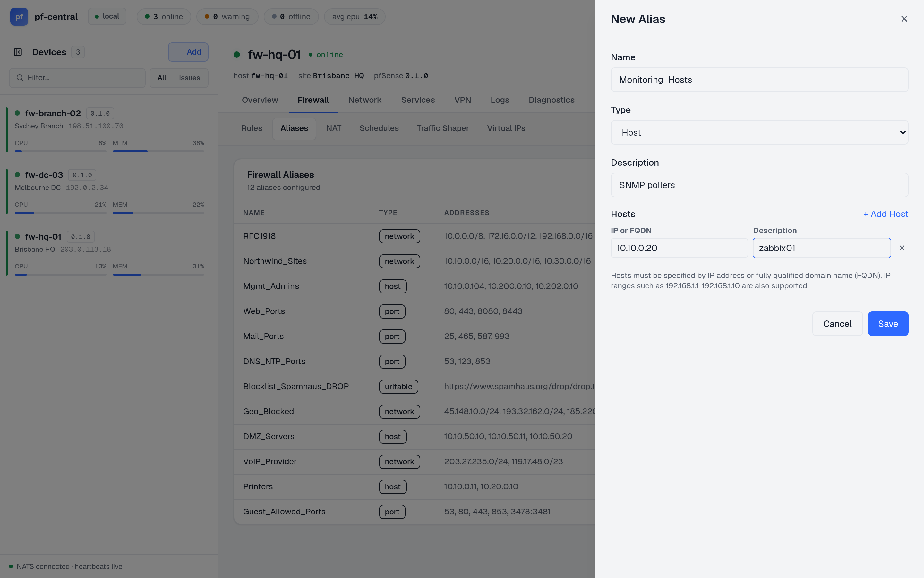Save the new alias
The height and width of the screenshot is (578, 924).
click(x=888, y=324)
